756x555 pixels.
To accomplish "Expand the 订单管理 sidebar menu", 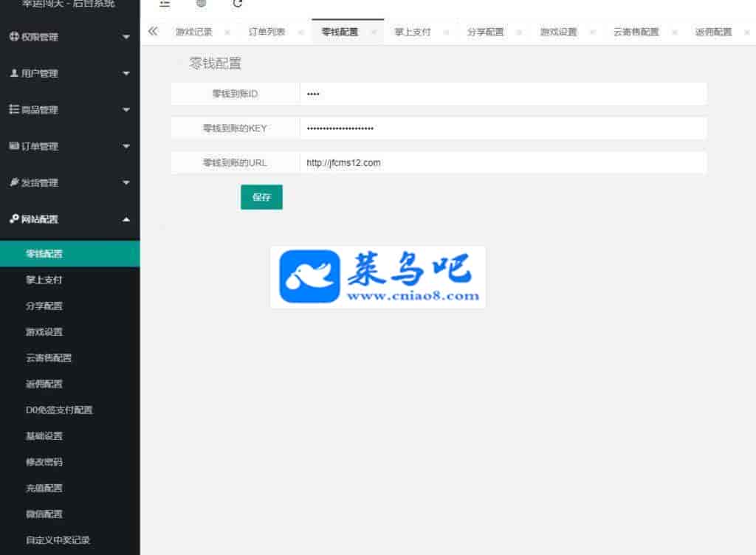I will click(69, 146).
